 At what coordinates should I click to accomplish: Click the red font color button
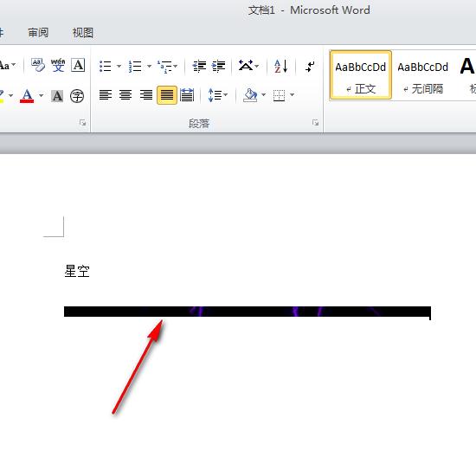[x=27, y=96]
